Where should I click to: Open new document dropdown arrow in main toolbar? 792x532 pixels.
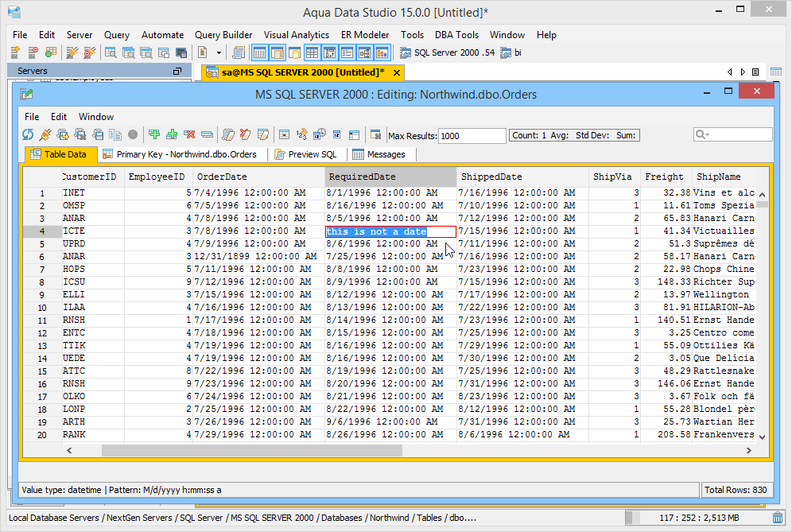pyautogui.click(x=219, y=52)
